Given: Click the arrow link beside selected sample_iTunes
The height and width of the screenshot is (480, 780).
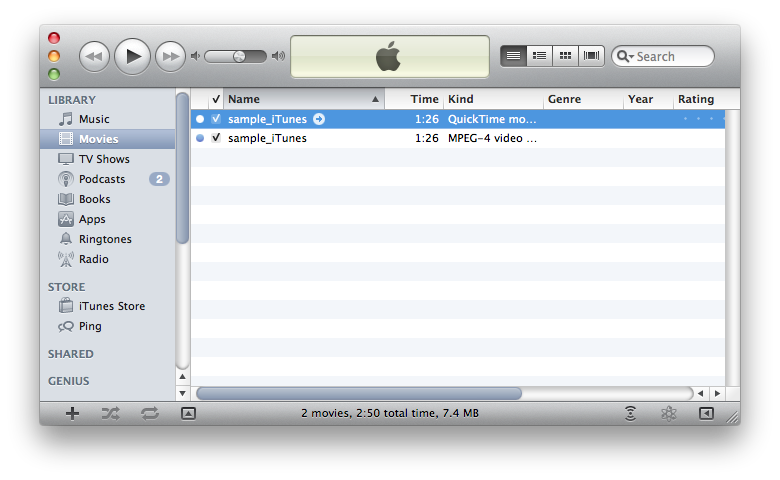Looking at the screenshot, I should click(319, 119).
